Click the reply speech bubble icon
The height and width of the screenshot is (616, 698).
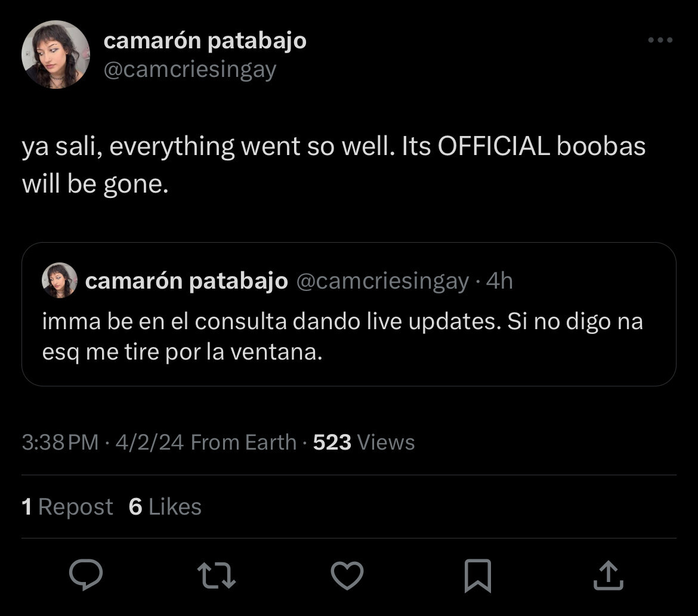click(86, 574)
